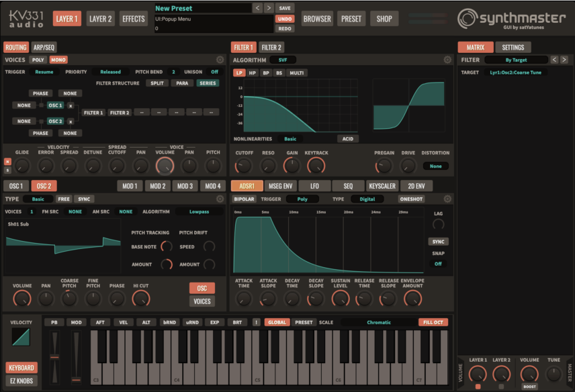This screenshot has height=392, width=575.
Task: Adjust the Hi Cut oscillator knob
Action: point(141,299)
